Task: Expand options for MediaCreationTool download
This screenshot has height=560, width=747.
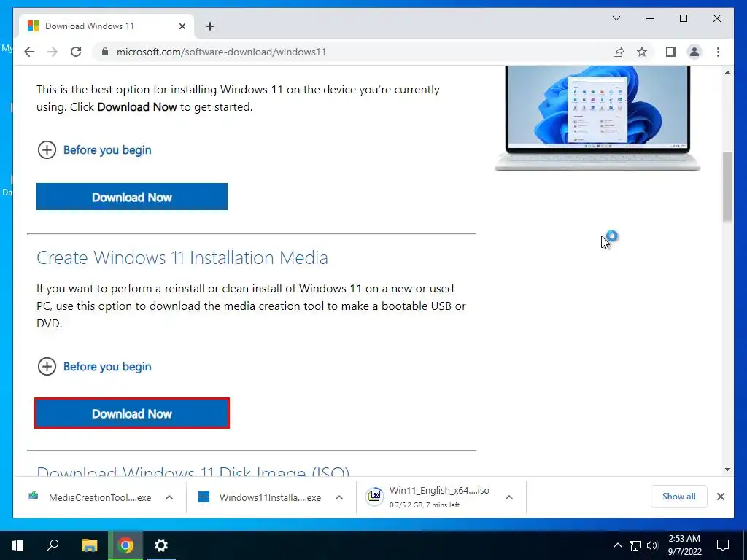Action: (169, 497)
